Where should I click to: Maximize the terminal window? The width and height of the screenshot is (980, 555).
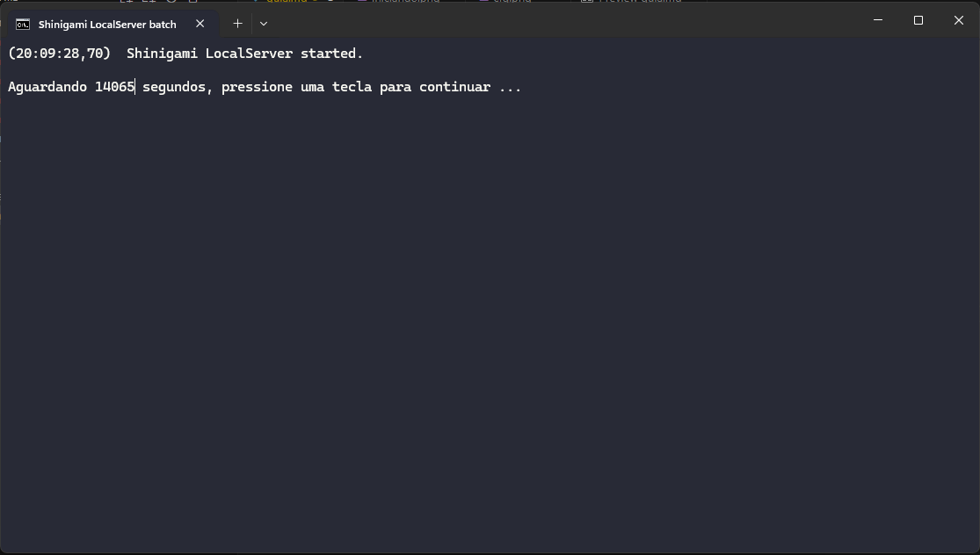918,20
